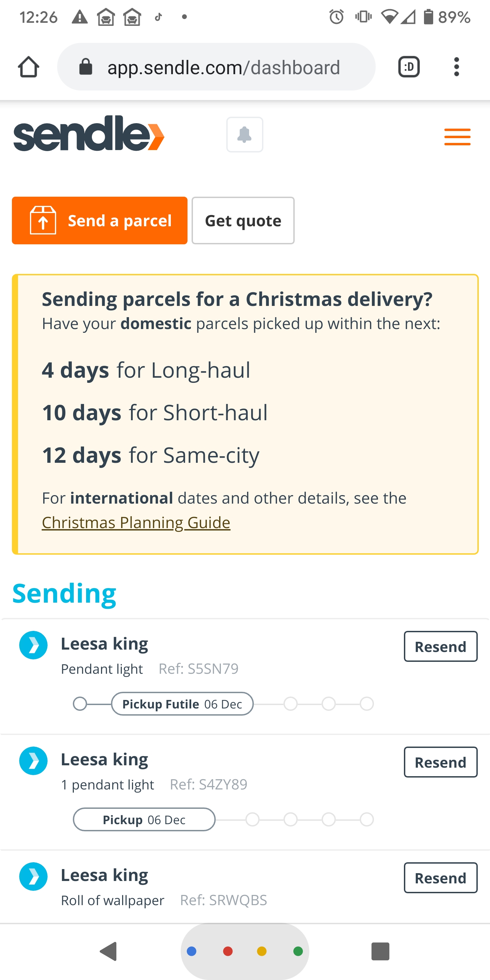Resend the 1 pendant light shipment
490x980 pixels.
[441, 762]
